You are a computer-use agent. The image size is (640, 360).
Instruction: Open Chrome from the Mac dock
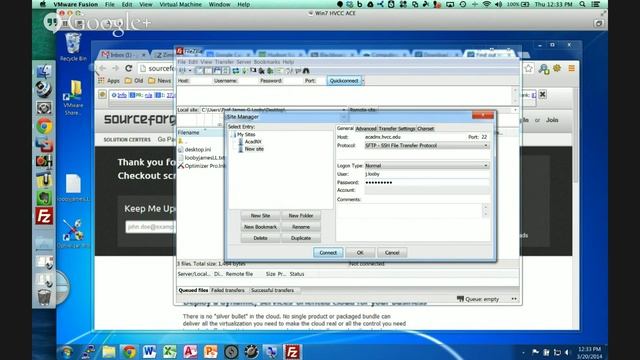pyautogui.click(x=44, y=126)
